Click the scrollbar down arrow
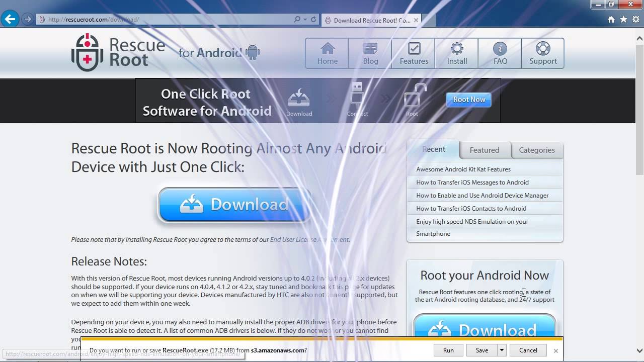 (639, 350)
